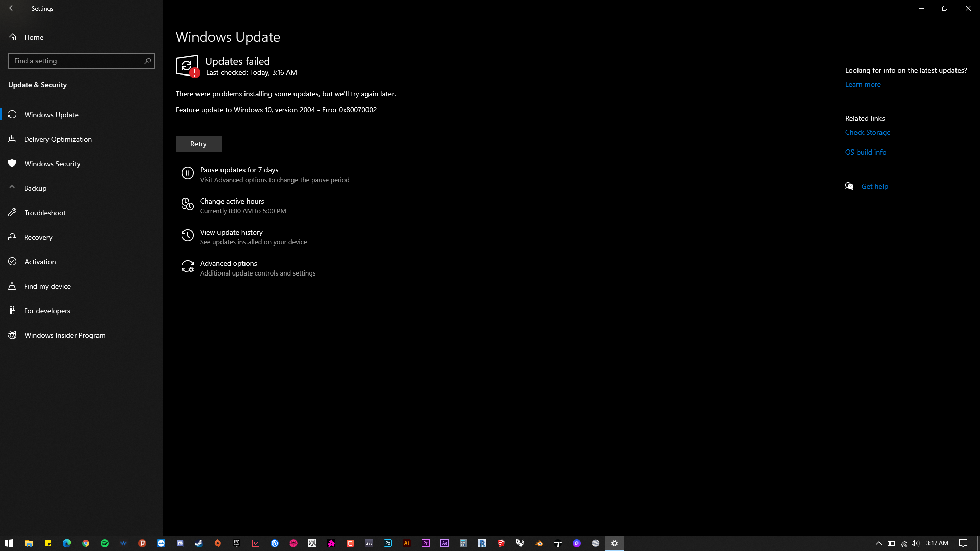
Task: Click the Advanced options gear-arrows icon
Action: point(187,267)
